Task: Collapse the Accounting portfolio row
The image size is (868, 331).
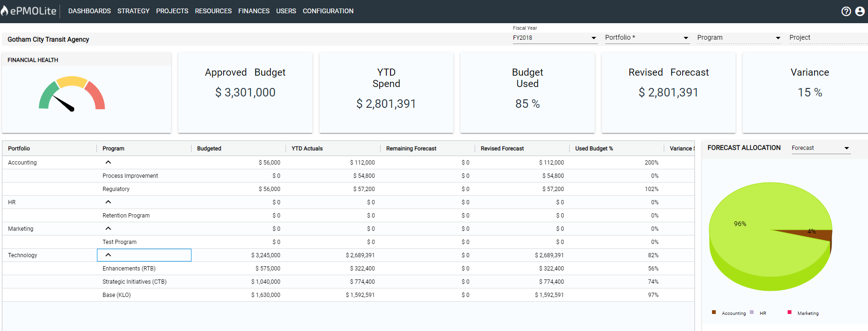Action: click(108, 162)
